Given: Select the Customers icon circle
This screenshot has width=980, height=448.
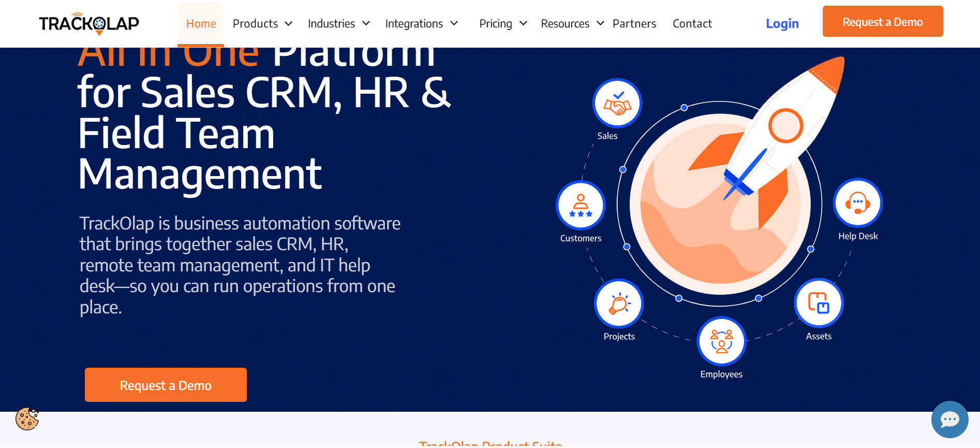Looking at the screenshot, I should (x=581, y=205).
